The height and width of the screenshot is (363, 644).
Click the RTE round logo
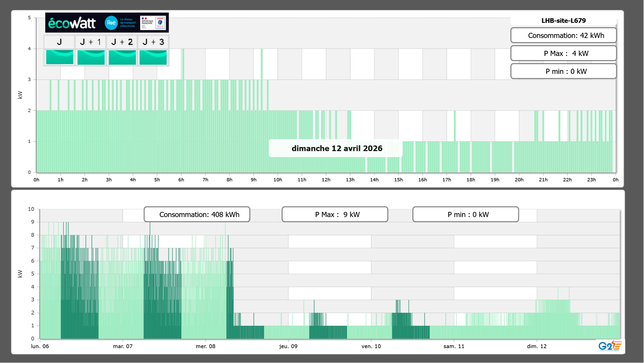click(111, 23)
